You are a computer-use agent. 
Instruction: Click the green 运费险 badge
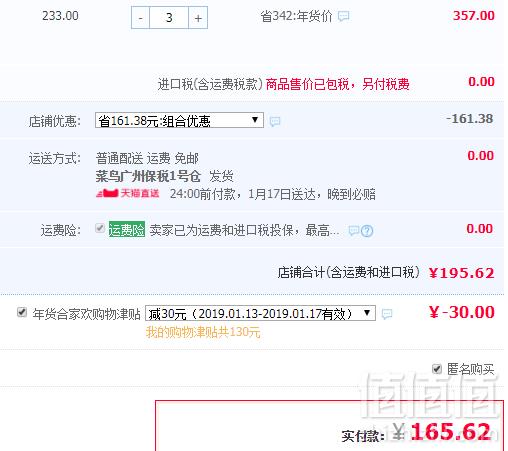(127, 229)
